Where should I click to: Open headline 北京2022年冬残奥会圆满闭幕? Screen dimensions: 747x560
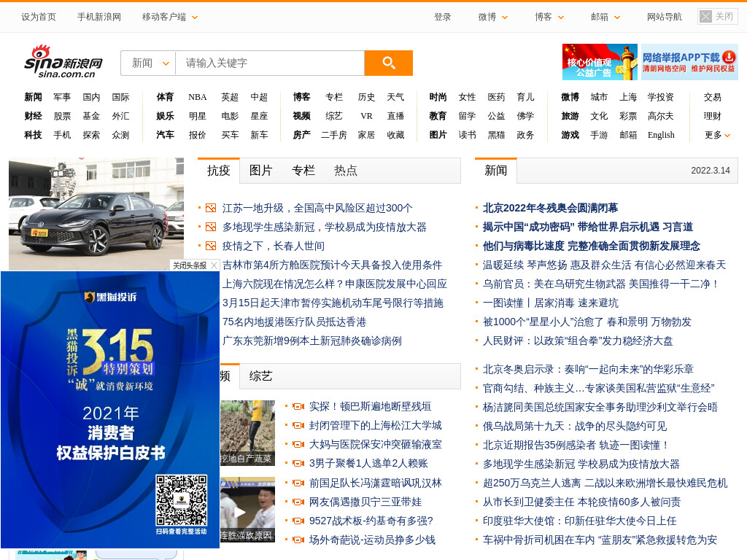550,208
